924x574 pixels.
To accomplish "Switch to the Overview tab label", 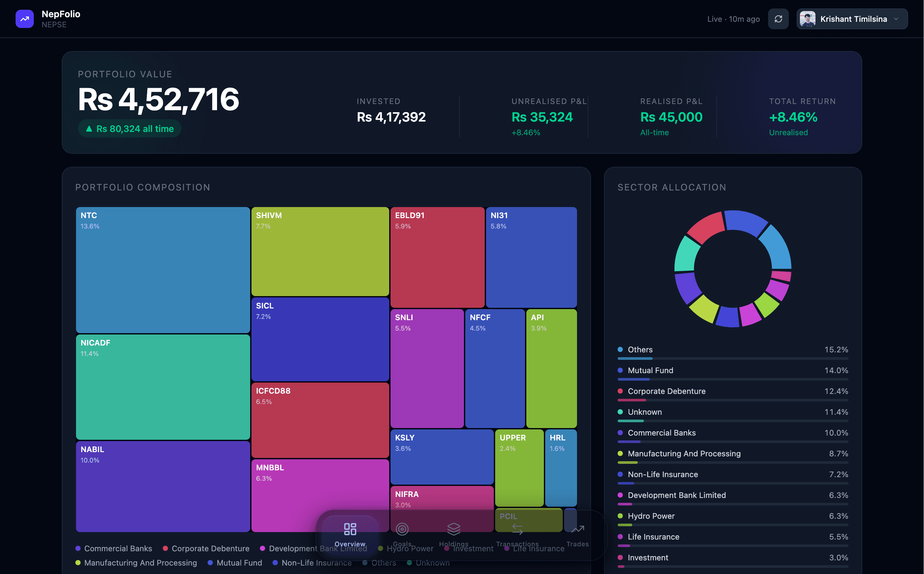I will tap(350, 544).
